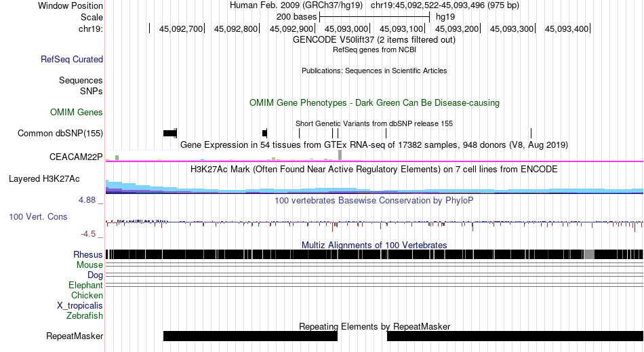Image resolution: width=644 pixels, height=352 pixels.
Task: Click the -4.5 PhyloP minimum value
Action: (x=88, y=234)
